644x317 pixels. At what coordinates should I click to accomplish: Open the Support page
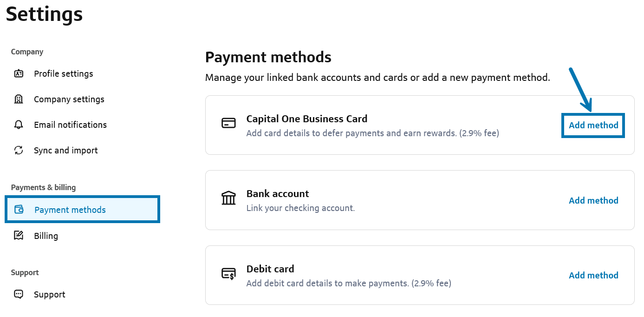click(49, 294)
